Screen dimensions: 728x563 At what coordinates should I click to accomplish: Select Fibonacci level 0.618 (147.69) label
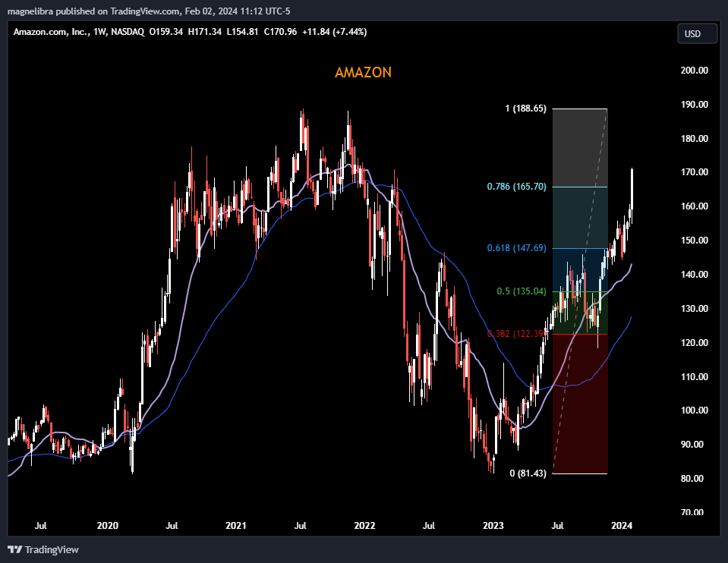(x=517, y=248)
